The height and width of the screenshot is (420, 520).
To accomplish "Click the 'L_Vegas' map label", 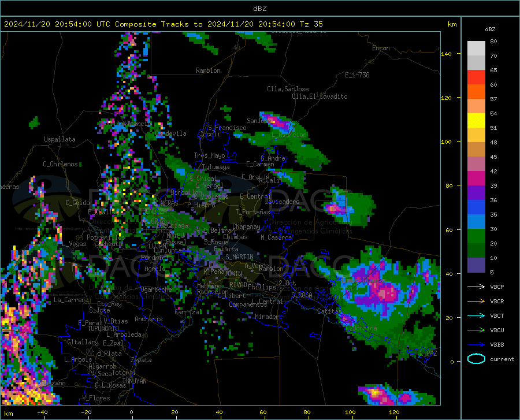I will [x=74, y=244].
